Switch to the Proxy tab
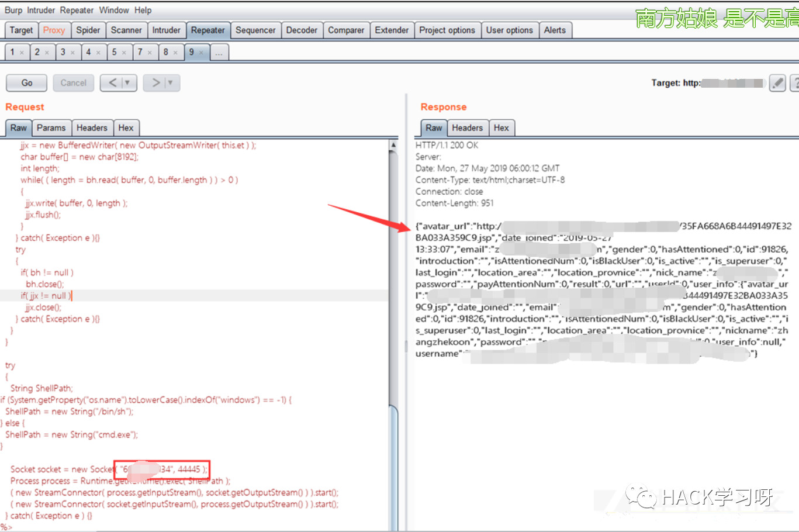 point(54,30)
